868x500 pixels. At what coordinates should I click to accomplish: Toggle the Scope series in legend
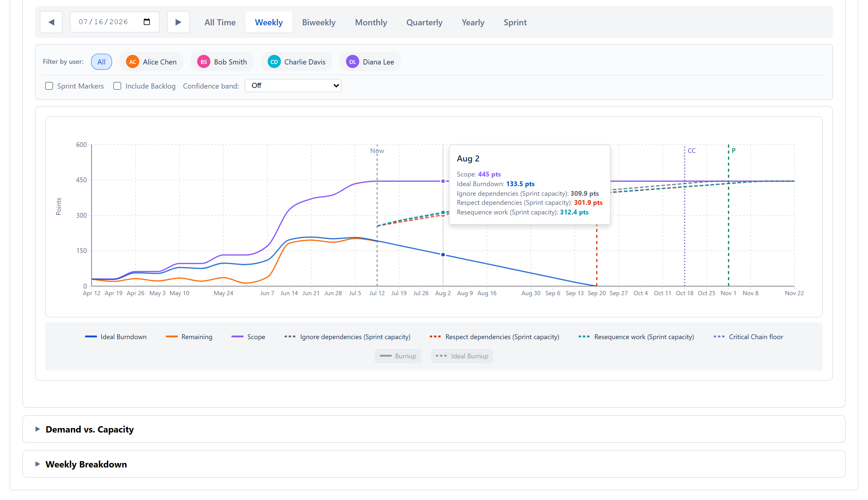(x=248, y=337)
